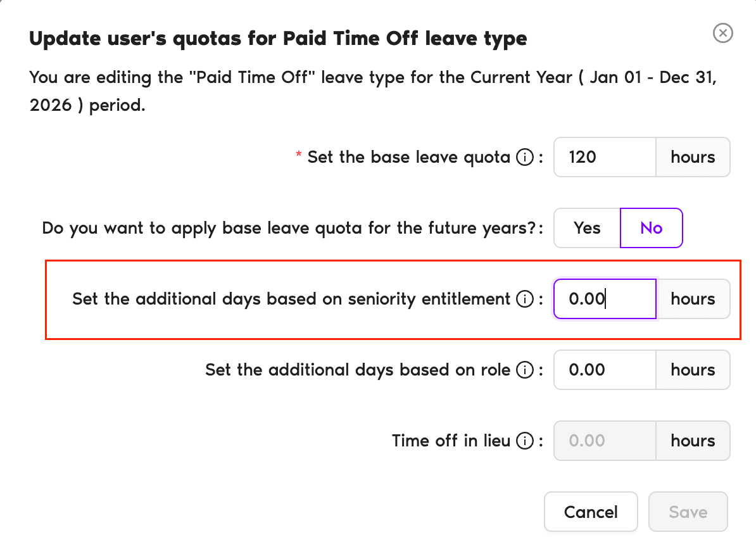
Task: Click the "Set the base leave quota" label
Action: [x=408, y=158]
